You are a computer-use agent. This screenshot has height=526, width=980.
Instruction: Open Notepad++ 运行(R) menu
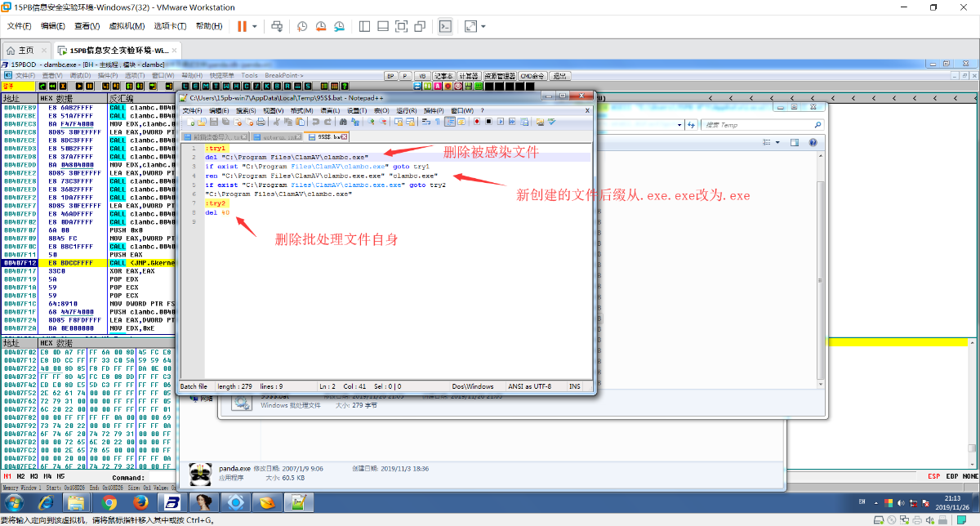point(407,110)
